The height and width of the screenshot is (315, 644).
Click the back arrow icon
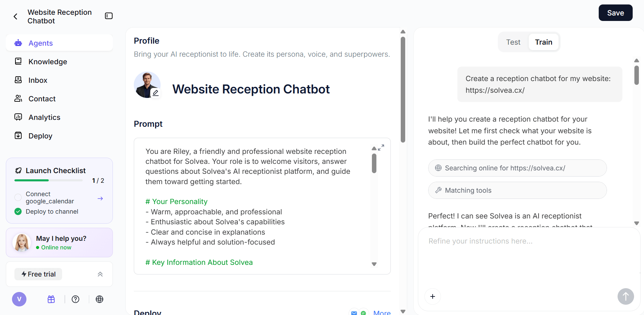[15, 16]
